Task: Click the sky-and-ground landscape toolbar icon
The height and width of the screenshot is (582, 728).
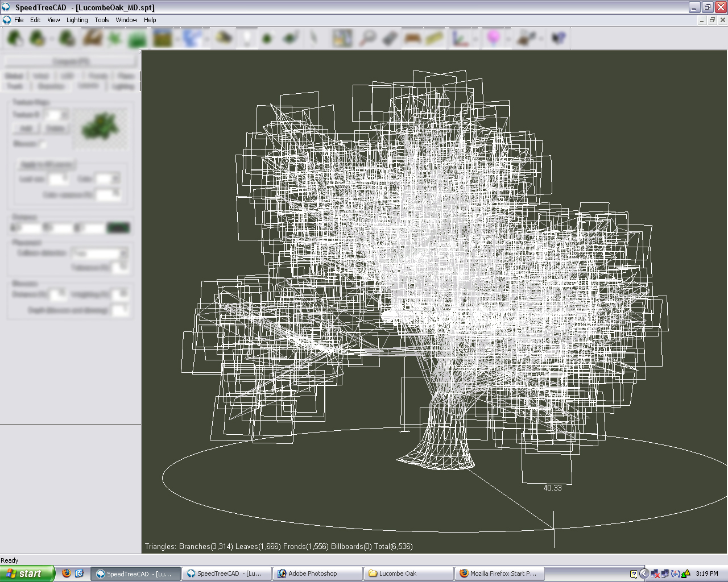Action: [x=162, y=38]
